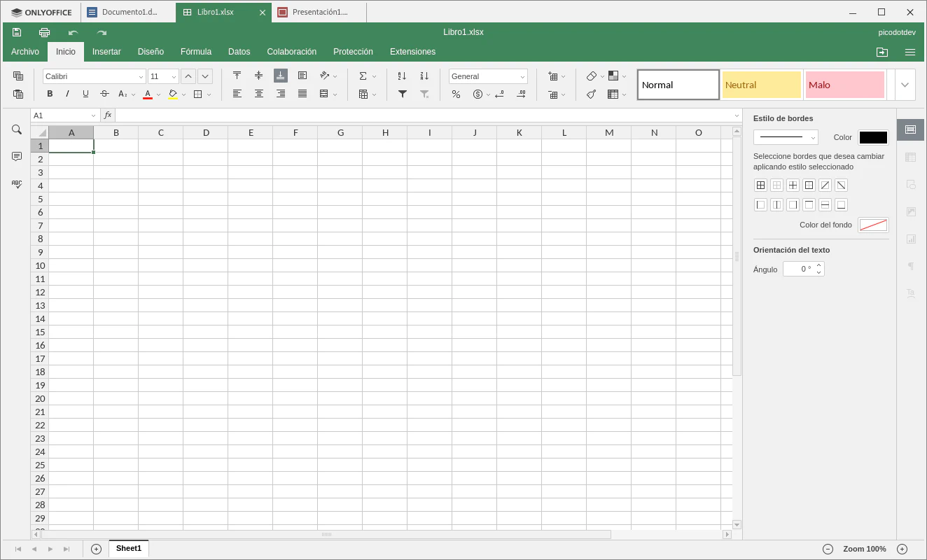Click the A1 cell name box

(x=60, y=115)
